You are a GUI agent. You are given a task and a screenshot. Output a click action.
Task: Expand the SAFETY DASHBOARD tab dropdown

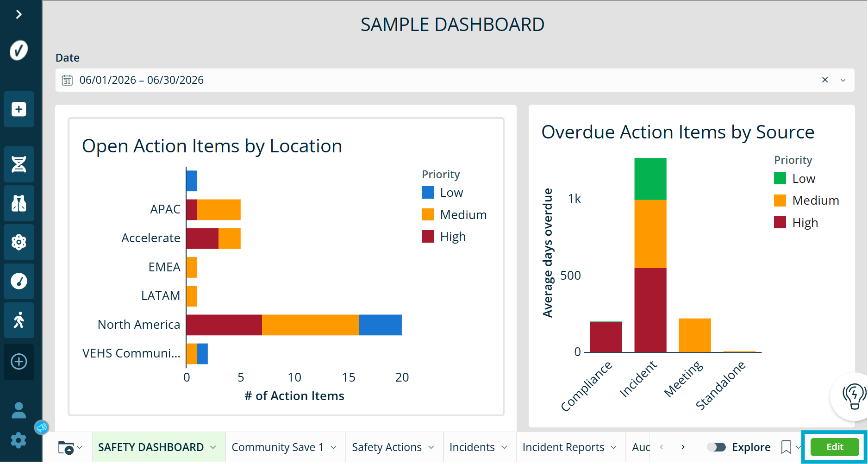[213, 447]
